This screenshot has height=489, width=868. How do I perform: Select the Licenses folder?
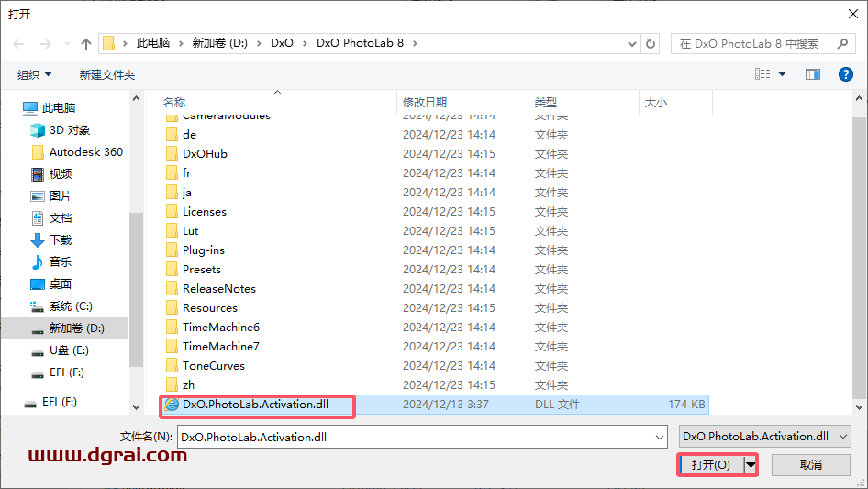click(205, 212)
